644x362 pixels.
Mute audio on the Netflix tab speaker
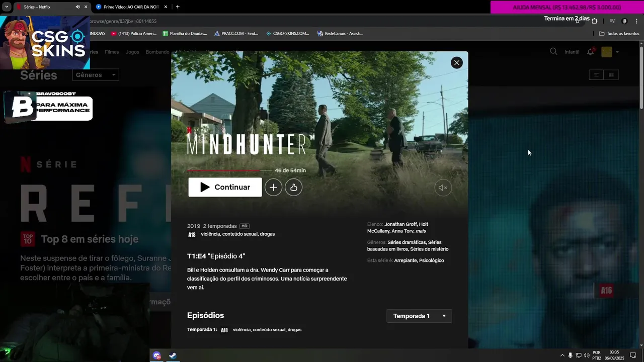pos(77,7)
